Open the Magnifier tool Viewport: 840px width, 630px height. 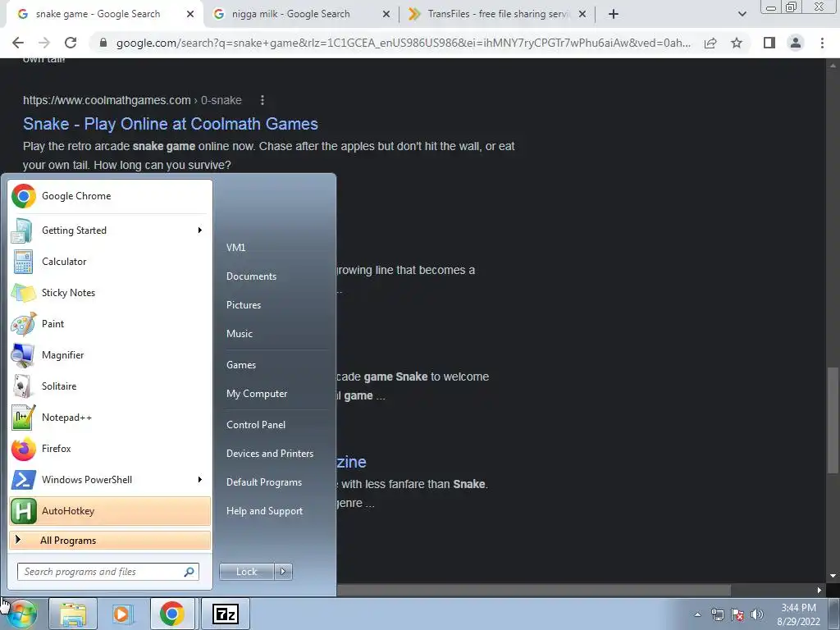pos(110,354)
